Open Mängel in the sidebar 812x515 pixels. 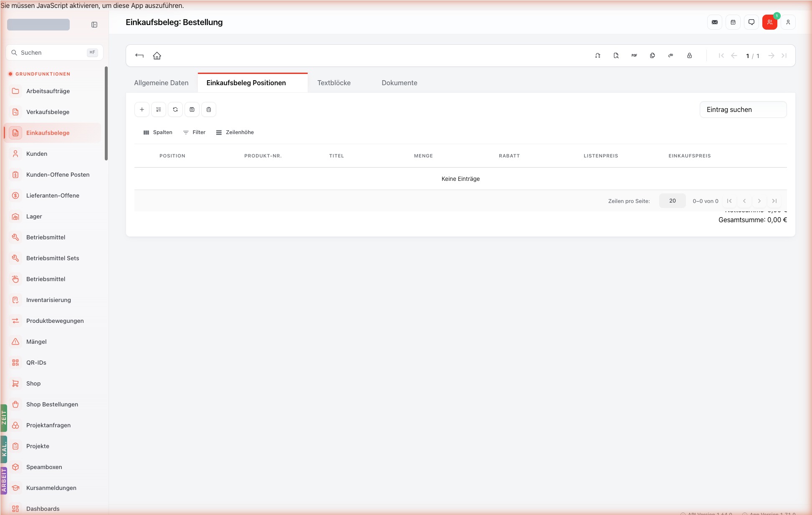coord(53,342)
